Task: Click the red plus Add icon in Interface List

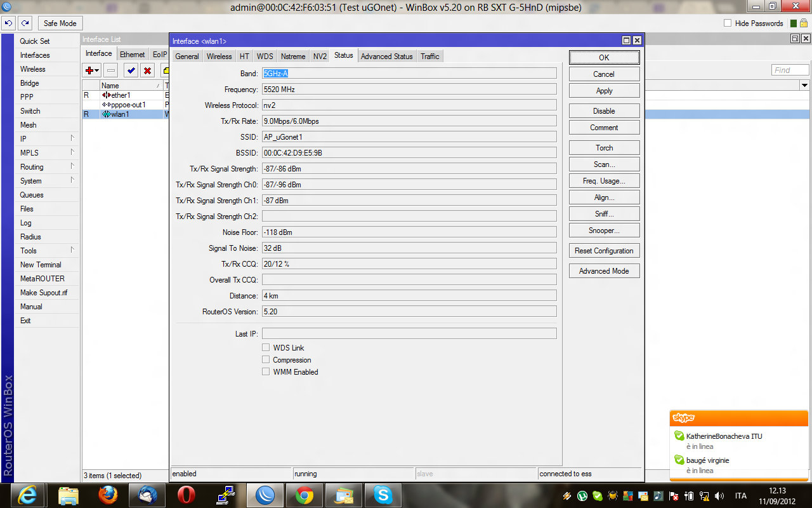Action: (x=89, y=70)
